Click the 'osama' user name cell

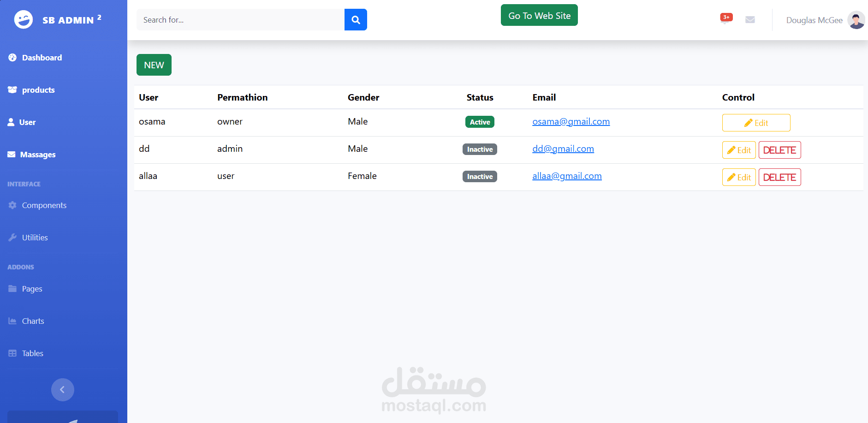152,121
